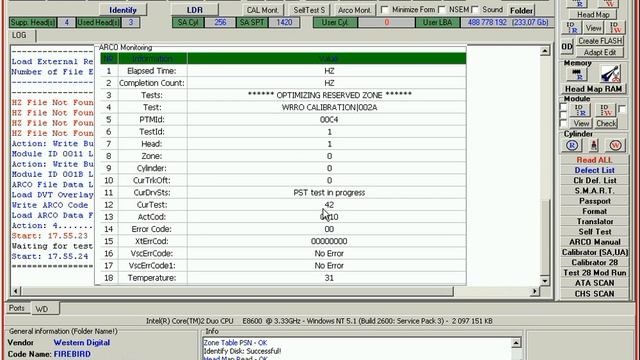Click the Module ID write icon
This screenshot has height=360, width=640.
click(605, 110)
